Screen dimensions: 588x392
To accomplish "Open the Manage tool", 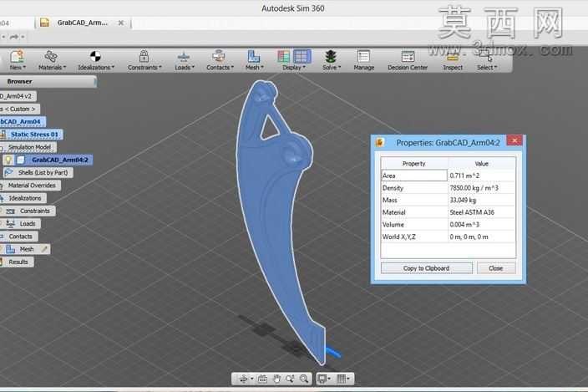I will pos(364,60).
